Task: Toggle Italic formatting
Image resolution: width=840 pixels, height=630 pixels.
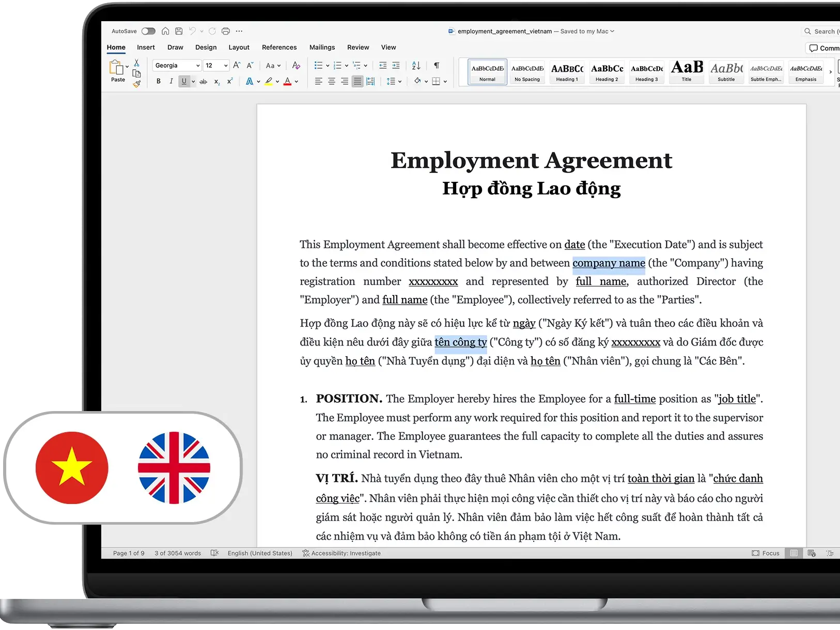Action: click(x=171, y=81)
